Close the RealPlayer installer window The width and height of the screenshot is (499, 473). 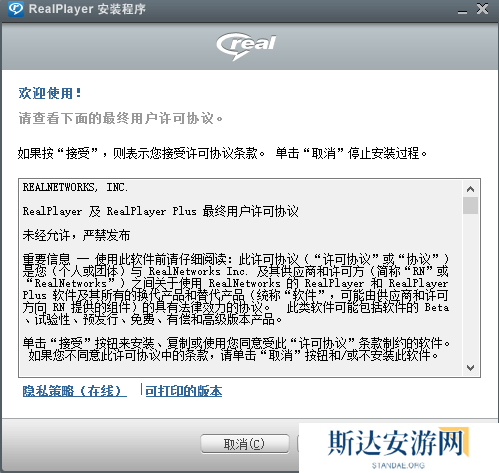[x=482, y=9]
